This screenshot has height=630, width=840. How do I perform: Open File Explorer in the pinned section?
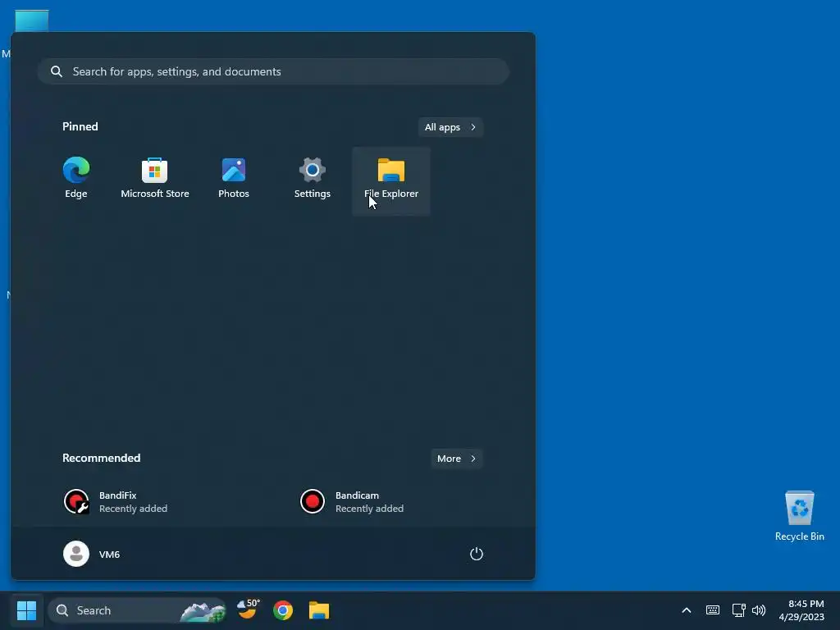[391, 181]
